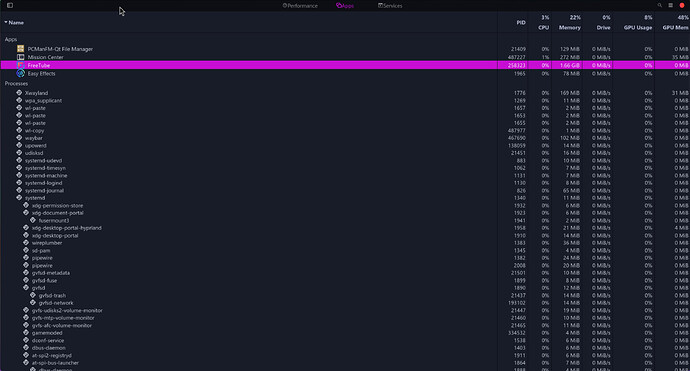This screenshot has height=371, width=690.
Task: Click the xdg-document-portal process icon
Action: [26, 213]
